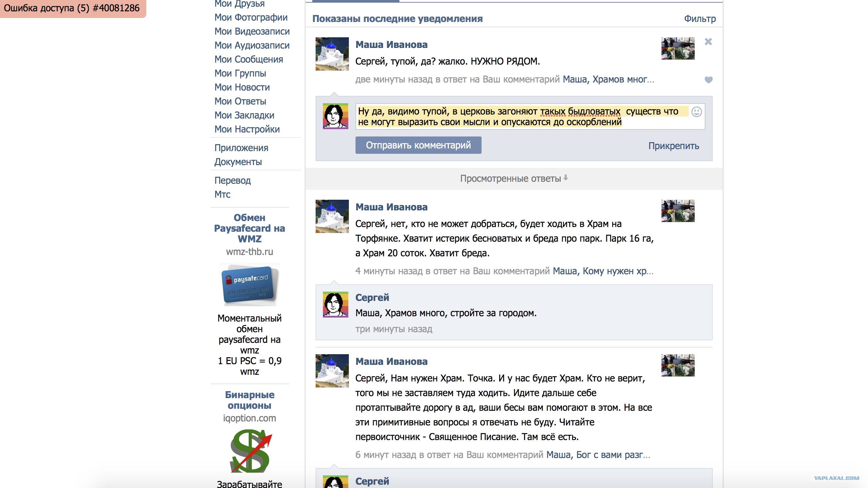Screen dimensions: 868x488
Task: Click the 'Отправить комментарий' button
Action: tap(418, 145)
